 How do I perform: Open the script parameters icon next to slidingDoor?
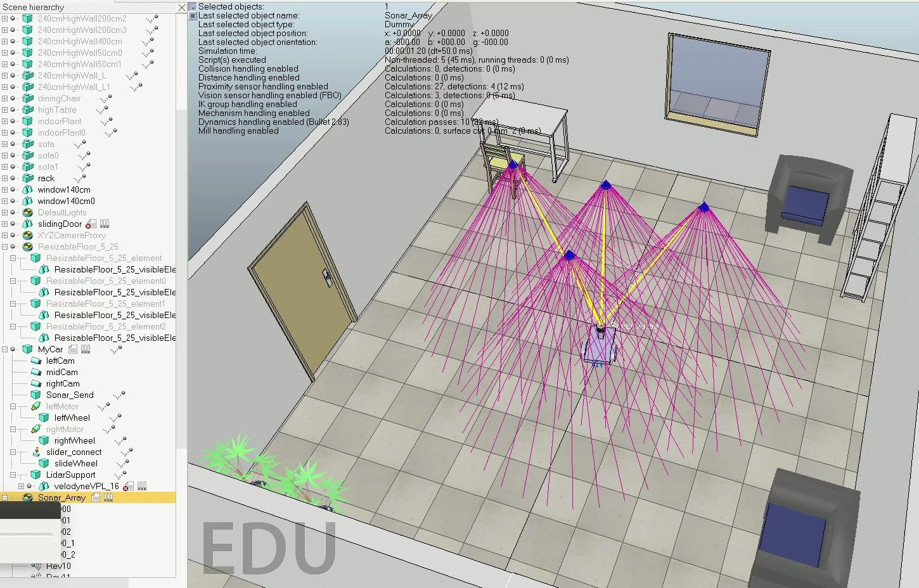tap(105, 224)
